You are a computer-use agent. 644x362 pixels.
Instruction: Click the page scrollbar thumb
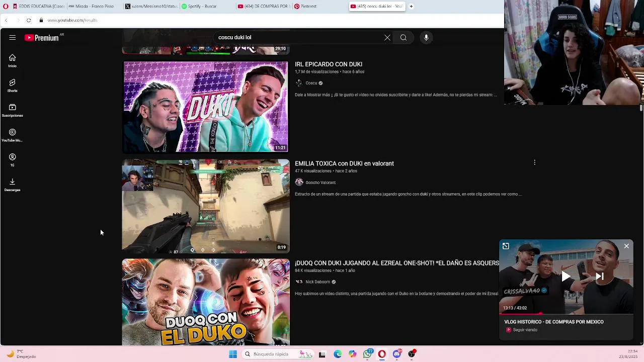(641, 108)
